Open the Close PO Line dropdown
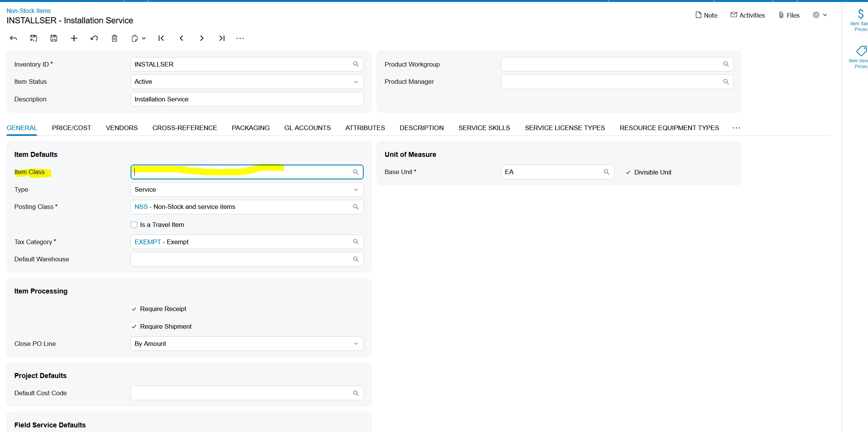This screenshot has width=868, height=432. point(356,344)
